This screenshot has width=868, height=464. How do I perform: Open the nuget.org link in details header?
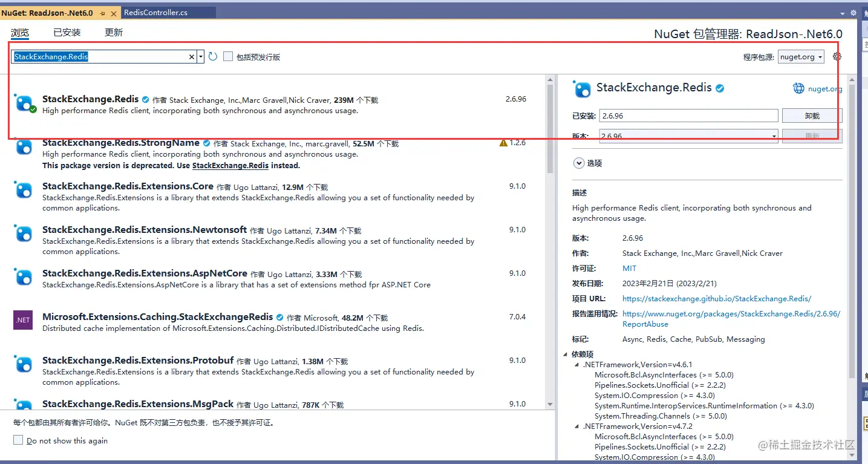825,89
